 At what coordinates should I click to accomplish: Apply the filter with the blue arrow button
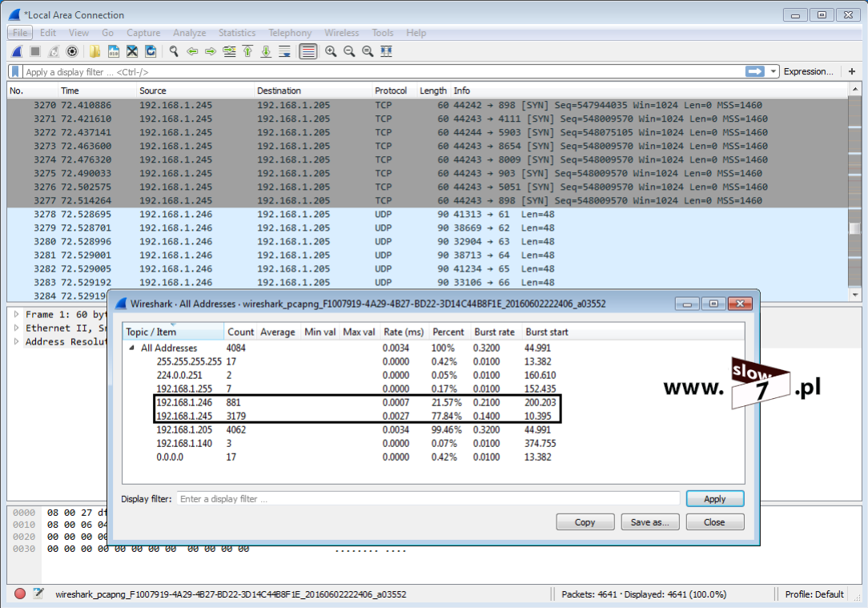tap(755, 71)
